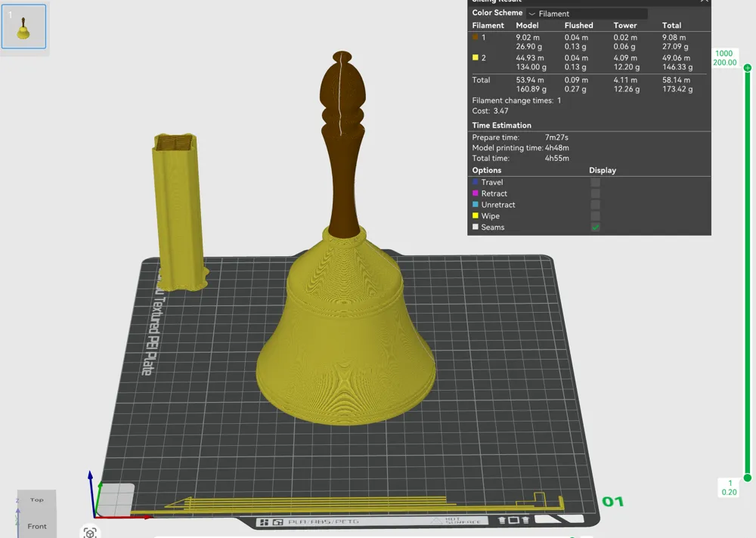Click the Flushed column header

click(x=578, y=25)
